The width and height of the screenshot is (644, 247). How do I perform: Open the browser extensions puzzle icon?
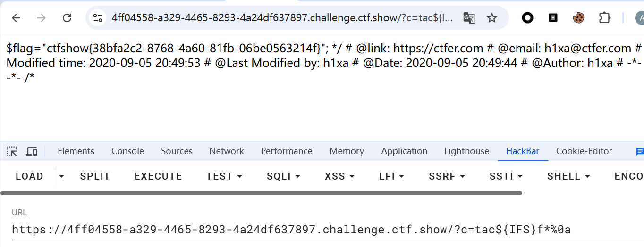coord(604,18)
